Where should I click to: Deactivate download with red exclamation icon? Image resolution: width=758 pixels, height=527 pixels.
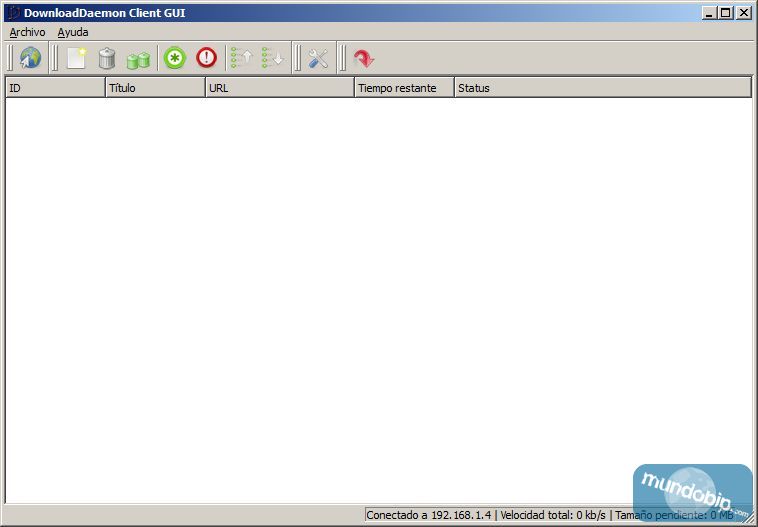206,58
